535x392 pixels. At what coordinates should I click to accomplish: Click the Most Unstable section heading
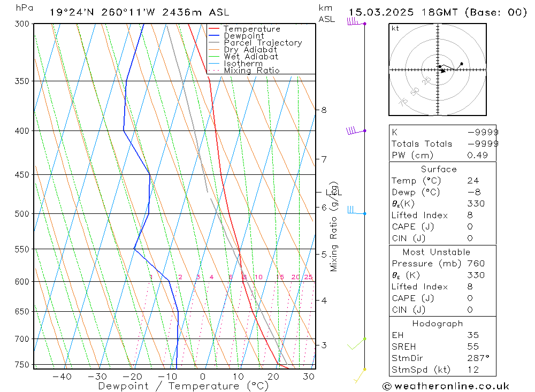point(436,252)
